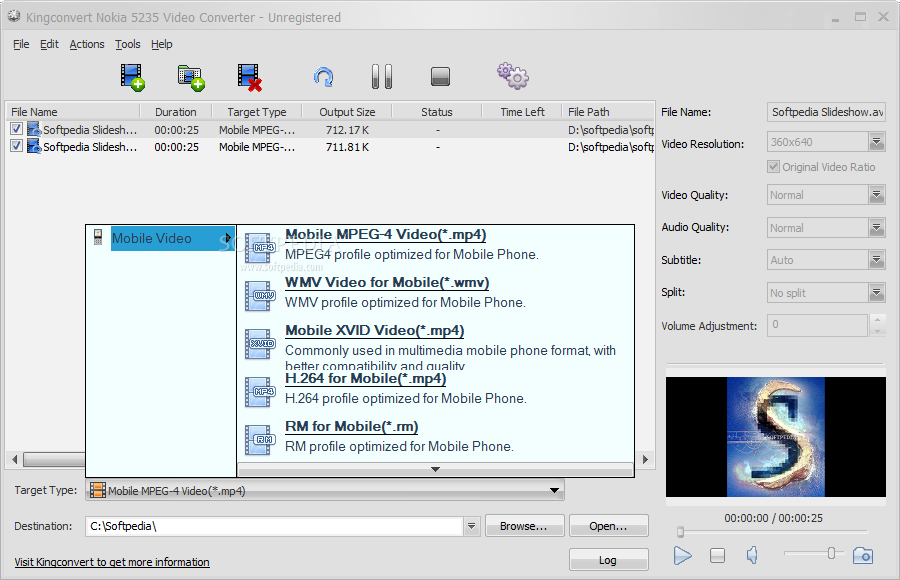The height and width of the screenshot is (580, 900).
Task: Click the Target Type column header
Action: [x=257, y=112]
